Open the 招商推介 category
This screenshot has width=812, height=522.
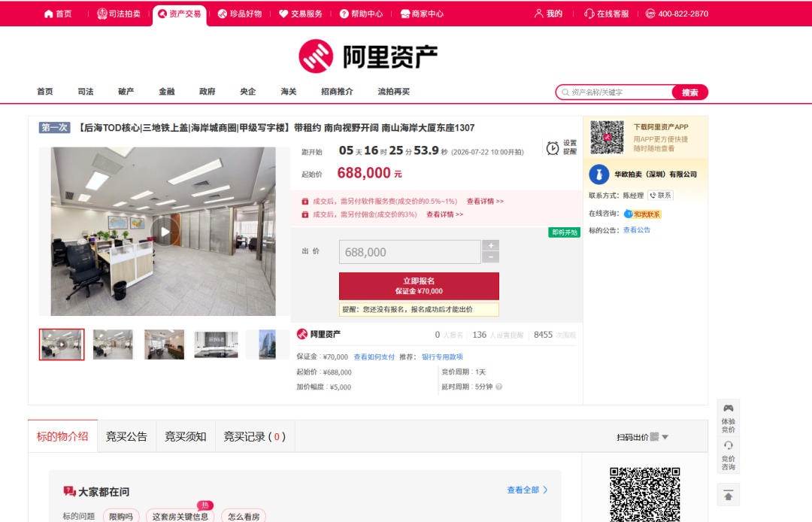337,92
